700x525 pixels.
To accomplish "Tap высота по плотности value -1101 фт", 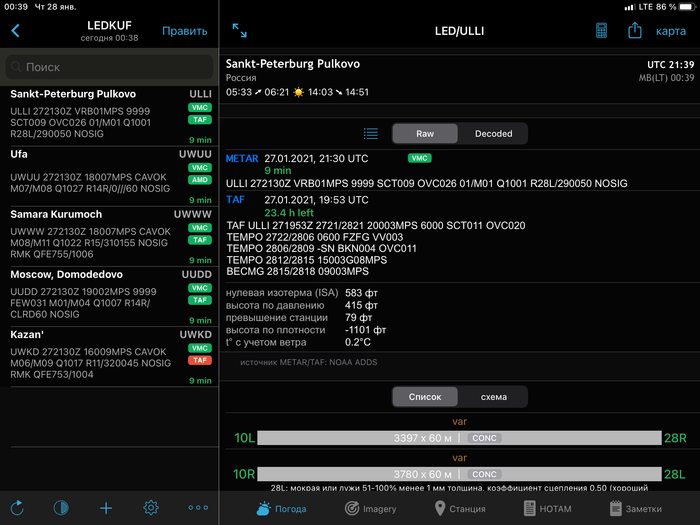I will 365,330.
